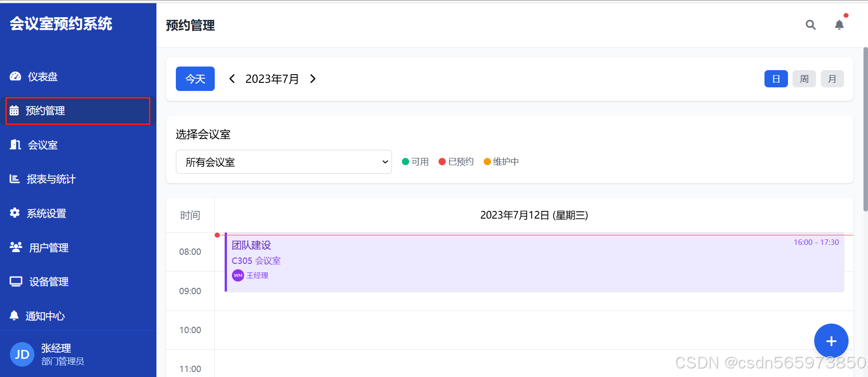Image resolution: width=868 pixels, height=377 pixels.
Task: Open the search icon in header
Action: pyautogui.click(x=811, y=25)
